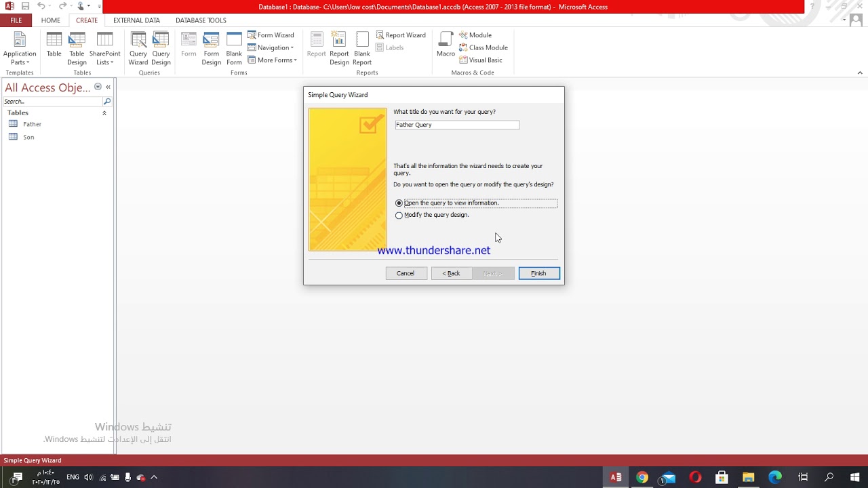Open Google Chrome from taskbar
Viewport: 868px width, 488px height.
click(x=642, y=477)
